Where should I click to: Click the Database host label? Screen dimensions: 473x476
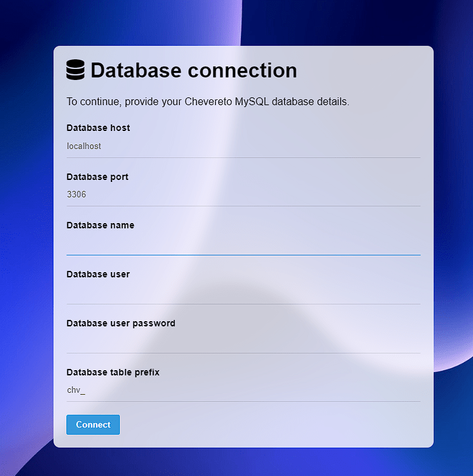tap(98, 128)
